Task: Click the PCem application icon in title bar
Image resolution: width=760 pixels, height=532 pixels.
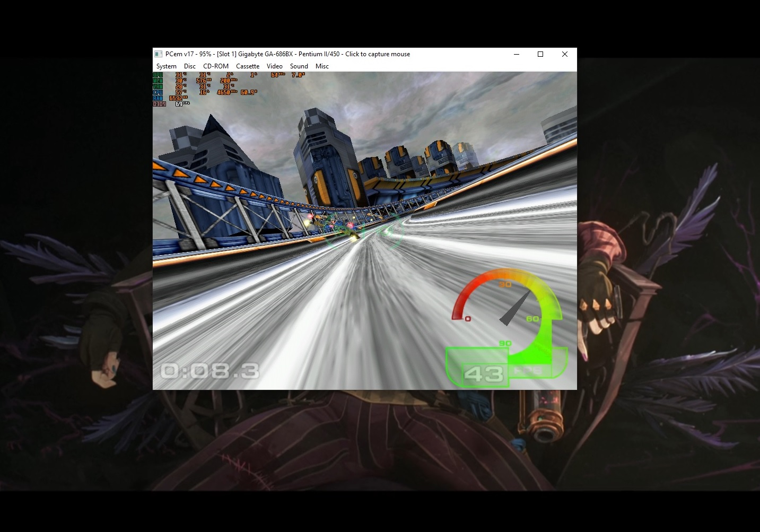Action: (158, 54)
